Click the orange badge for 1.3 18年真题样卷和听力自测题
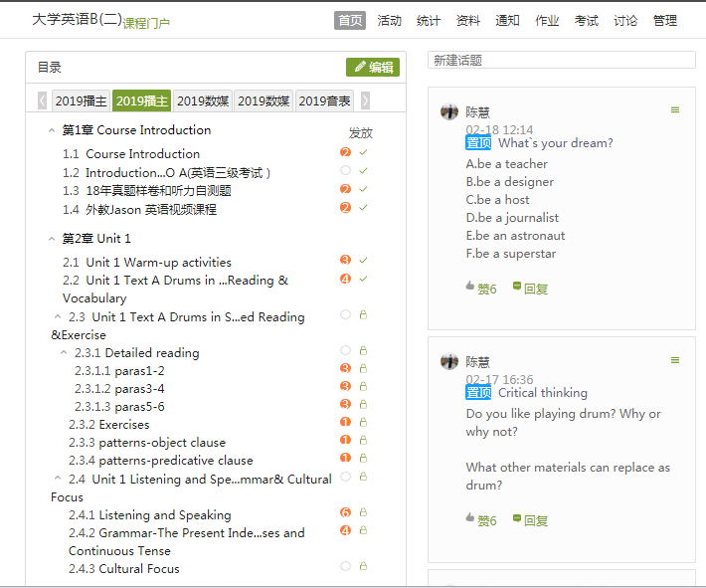The width and height of the screenshot is (706, 588). coord(345,189)
